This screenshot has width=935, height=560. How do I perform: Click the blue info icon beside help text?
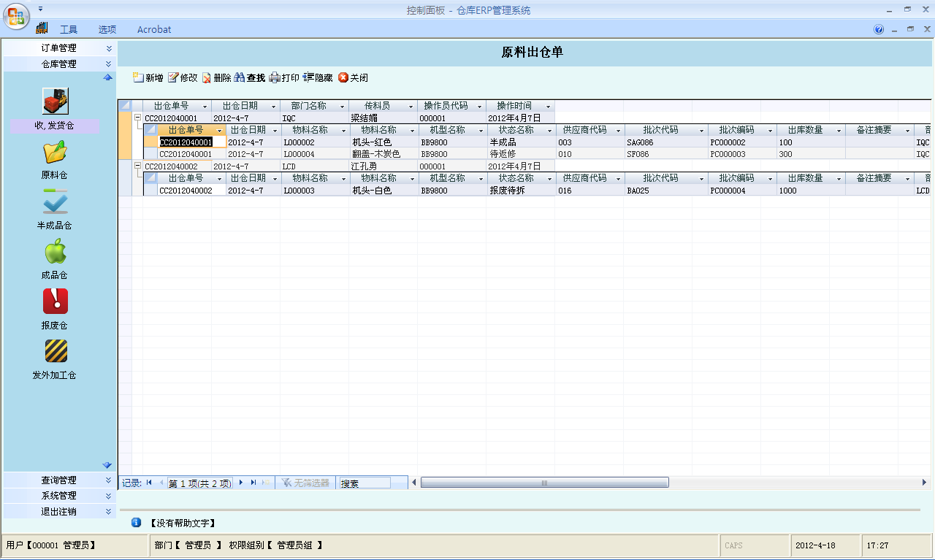pos(136,522)
